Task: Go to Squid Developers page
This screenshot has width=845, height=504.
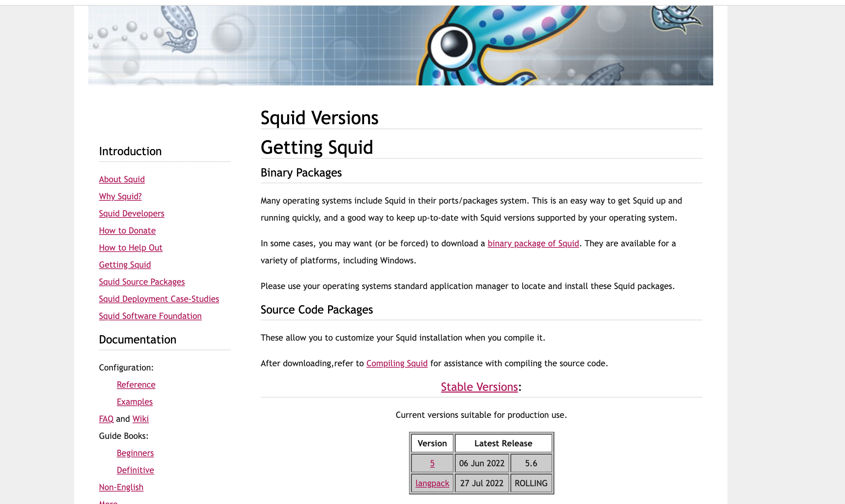Action: point(131,214)
